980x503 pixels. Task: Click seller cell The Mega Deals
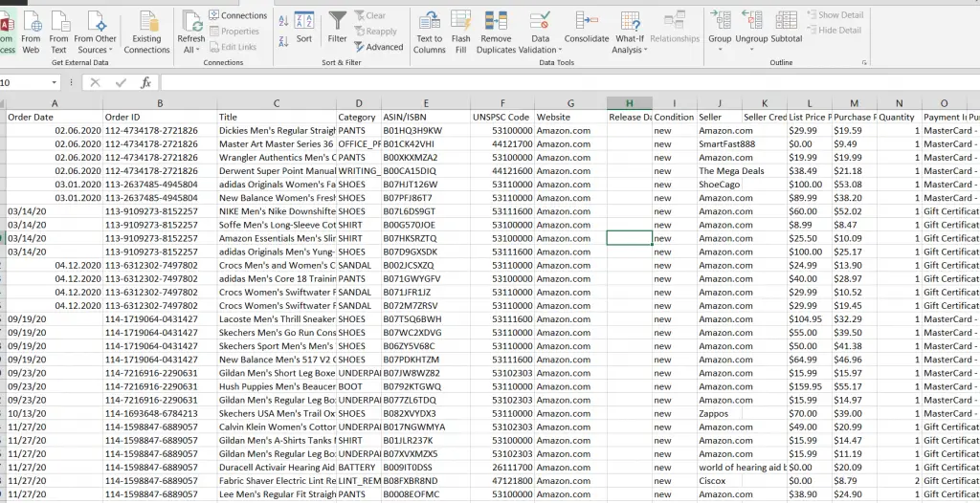click(731, 171)
